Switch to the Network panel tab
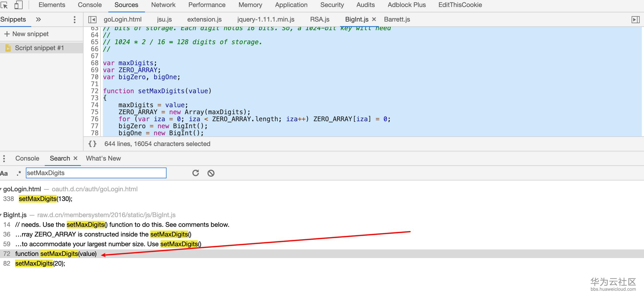The image size is (644, 299). pos(163,5)
